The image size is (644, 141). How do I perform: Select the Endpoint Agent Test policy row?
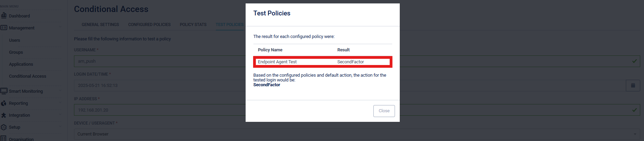[x=322, y=62]
